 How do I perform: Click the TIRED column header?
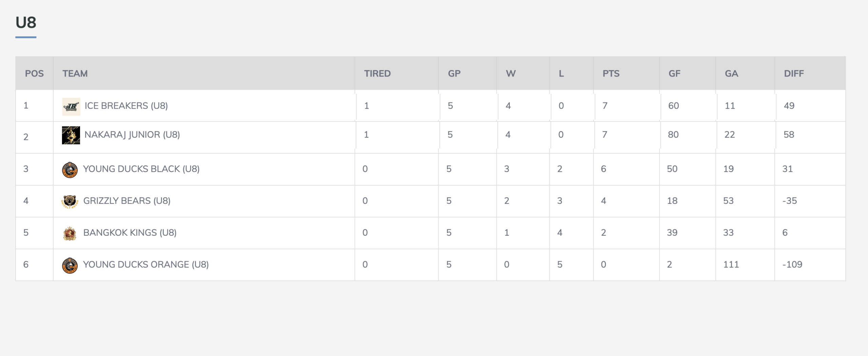click(x=377, y=74)
